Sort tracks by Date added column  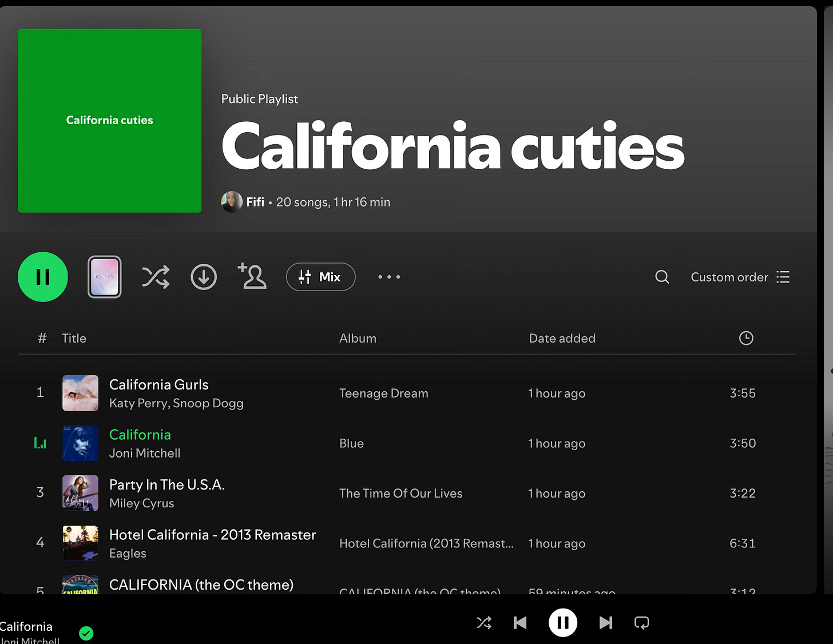click(562, 338)
